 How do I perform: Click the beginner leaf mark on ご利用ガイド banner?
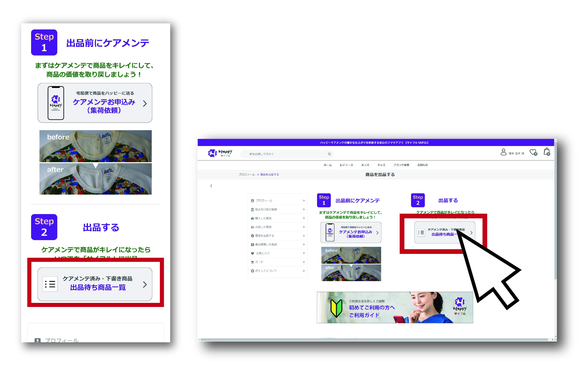pos(336,309)
